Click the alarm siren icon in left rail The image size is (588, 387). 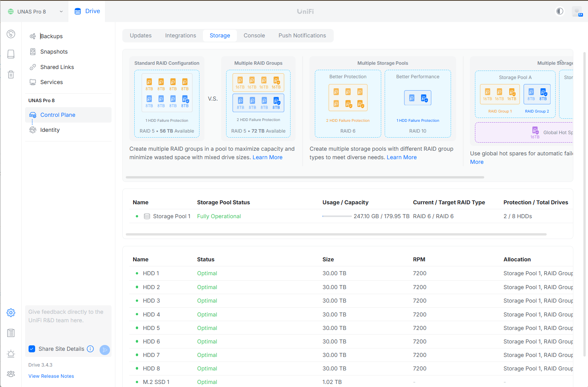(11, 353)
